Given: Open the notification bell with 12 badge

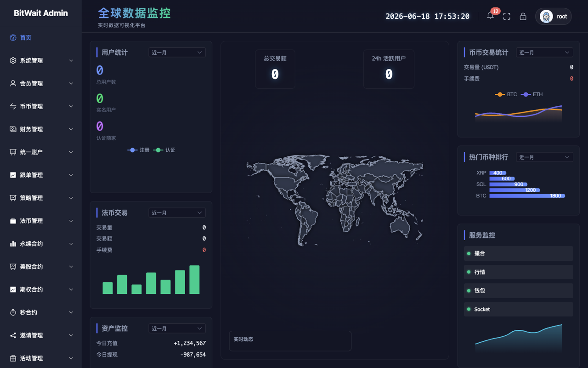Looking at the screenshot, I should (x=491, y=16).
